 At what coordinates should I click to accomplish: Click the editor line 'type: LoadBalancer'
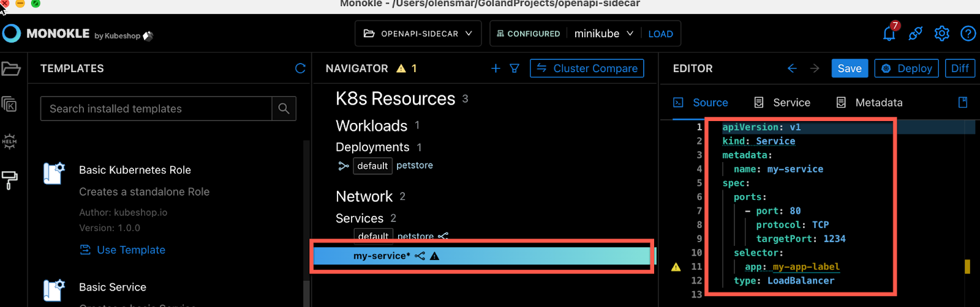784,281
